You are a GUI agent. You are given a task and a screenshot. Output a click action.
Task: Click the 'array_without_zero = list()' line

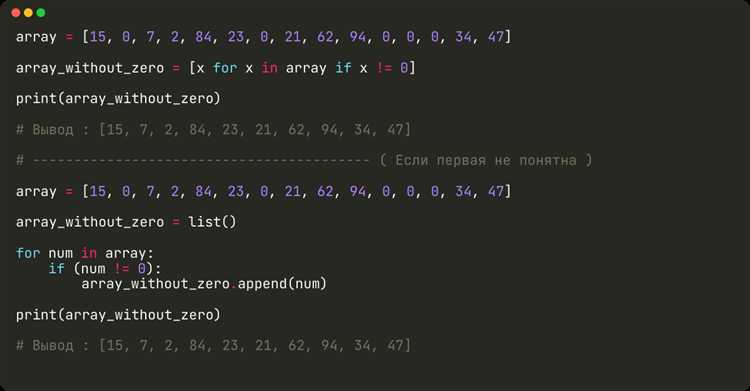(x=126, y=222)
